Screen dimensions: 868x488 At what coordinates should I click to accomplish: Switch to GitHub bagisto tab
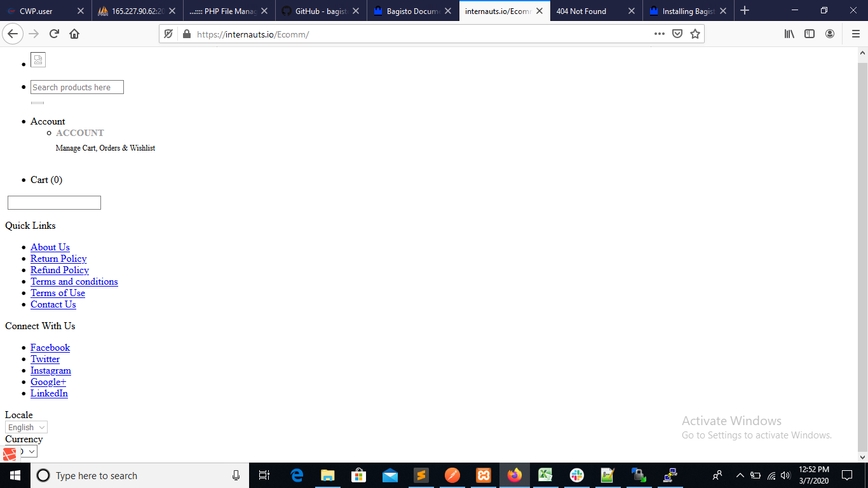[x=321, y=11]
